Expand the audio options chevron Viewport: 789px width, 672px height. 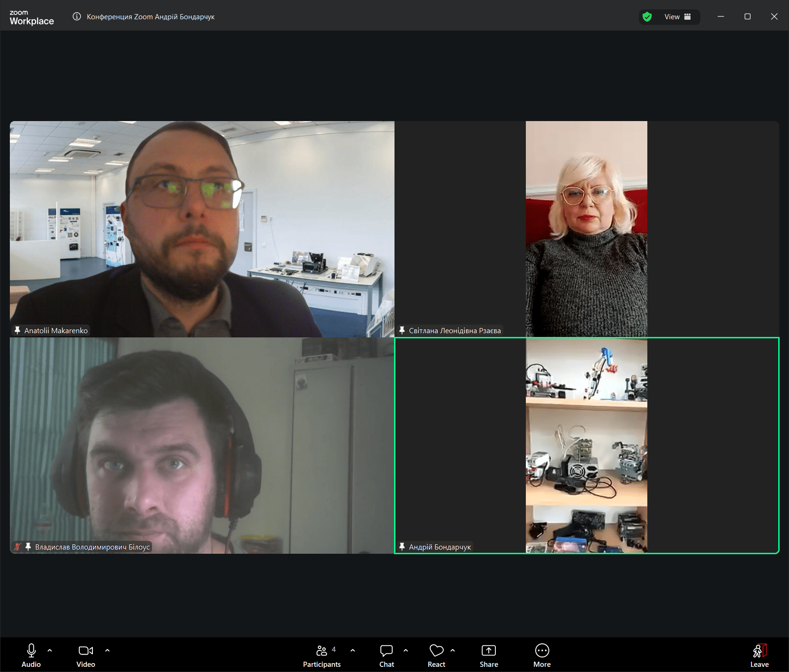[50, 650]
